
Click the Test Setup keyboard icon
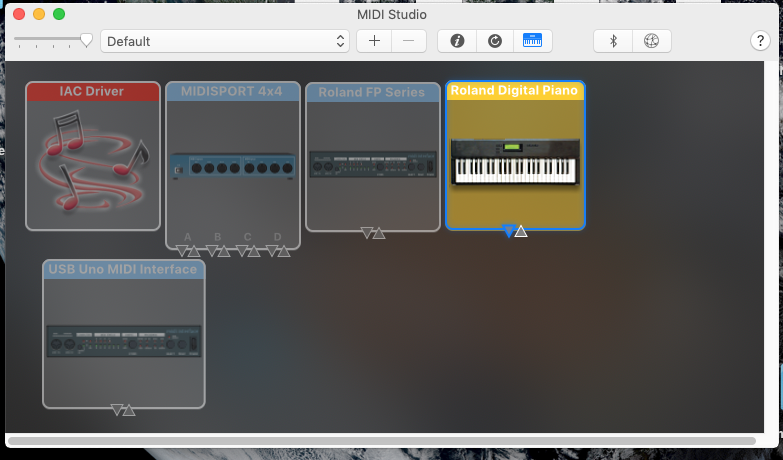[x=532, y=41]
